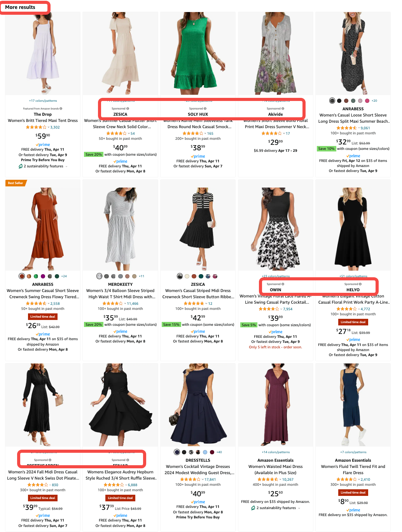The height and width of the screenshot is (532, 402).
Task: Open the Sponsored info icon above Akivide
Action: point(283,109)
